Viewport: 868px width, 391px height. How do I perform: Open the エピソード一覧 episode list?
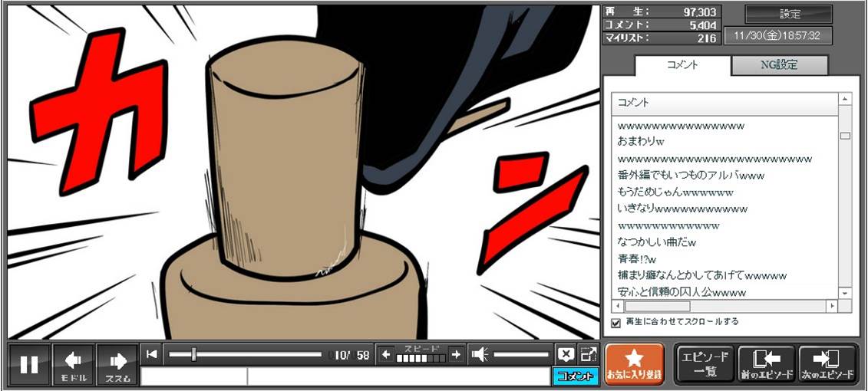705,364
